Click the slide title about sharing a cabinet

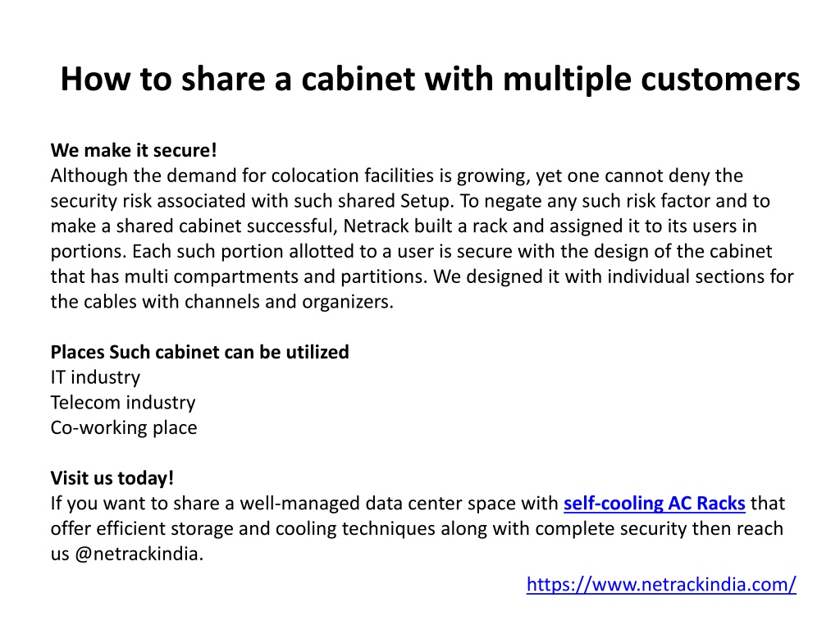[x=430, y=80]
